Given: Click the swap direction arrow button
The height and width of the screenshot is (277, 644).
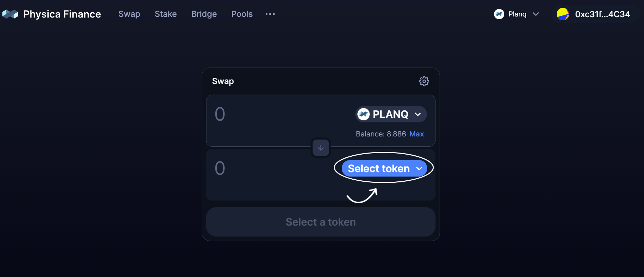Looking at the screenshot, I should click(x=321, y=148).
